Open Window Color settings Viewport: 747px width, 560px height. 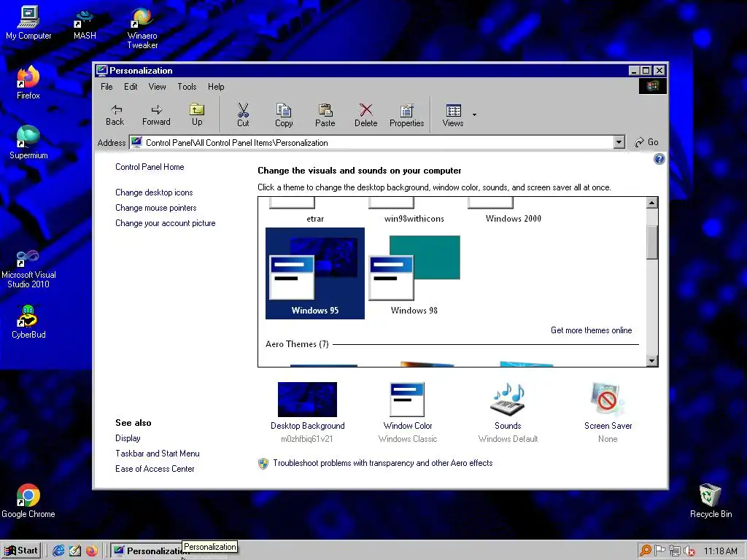[x=407, y=413]
